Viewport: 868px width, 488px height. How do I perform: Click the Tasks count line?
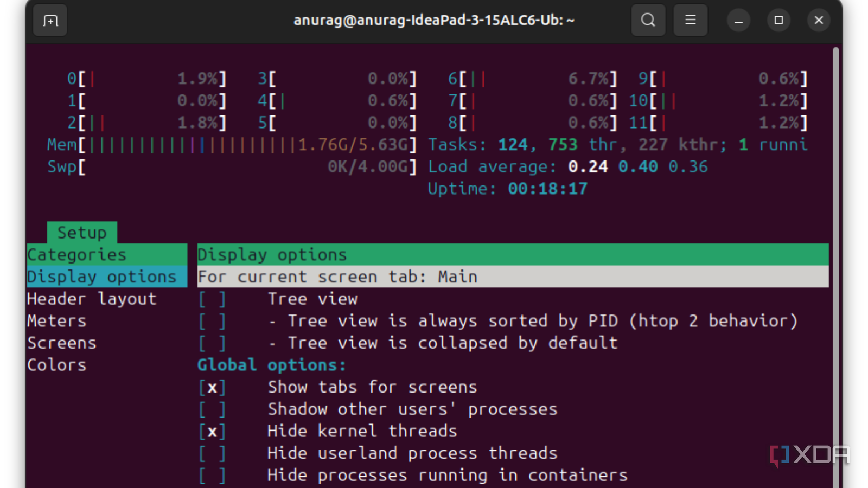tap(618, 145)
